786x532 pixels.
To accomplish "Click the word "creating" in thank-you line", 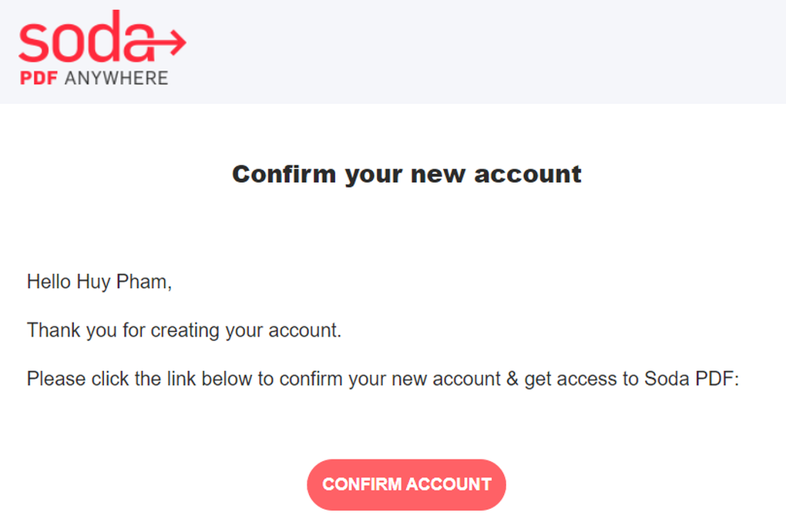I will pyautogui.click(x=185, y=330).
